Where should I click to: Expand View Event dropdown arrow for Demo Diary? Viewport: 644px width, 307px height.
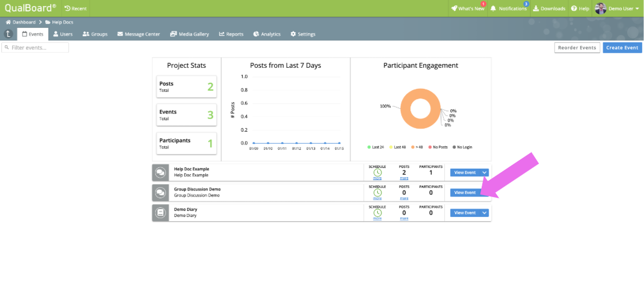(485, 213)
